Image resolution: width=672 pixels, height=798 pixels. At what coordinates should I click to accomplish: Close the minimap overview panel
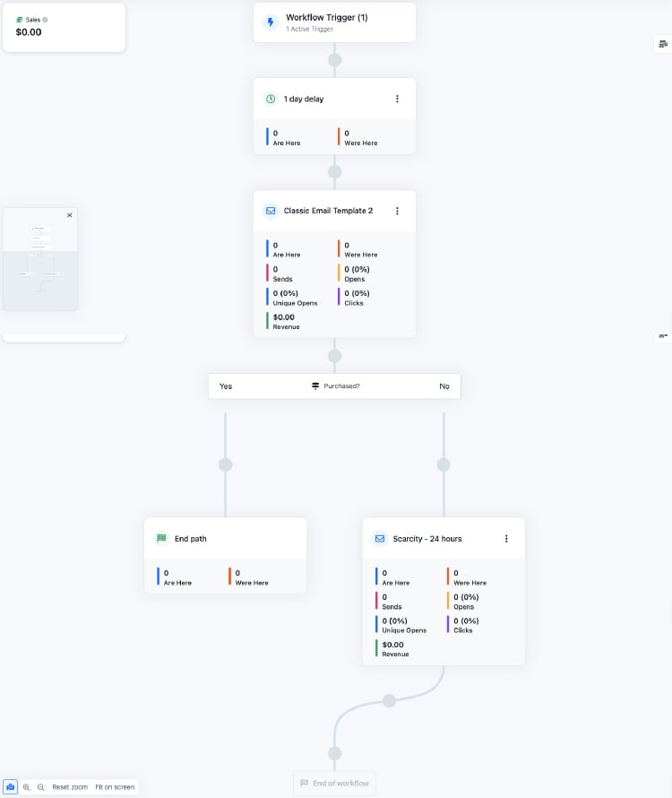click(70, 215)
